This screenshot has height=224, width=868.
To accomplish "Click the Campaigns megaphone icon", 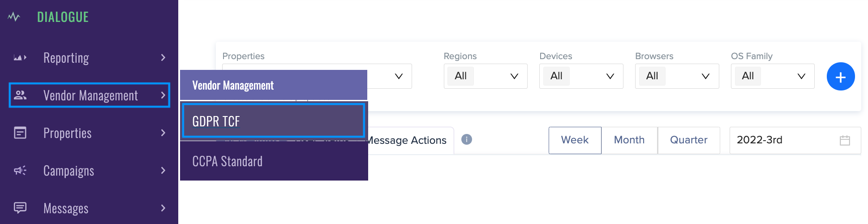I will (20, 170).
